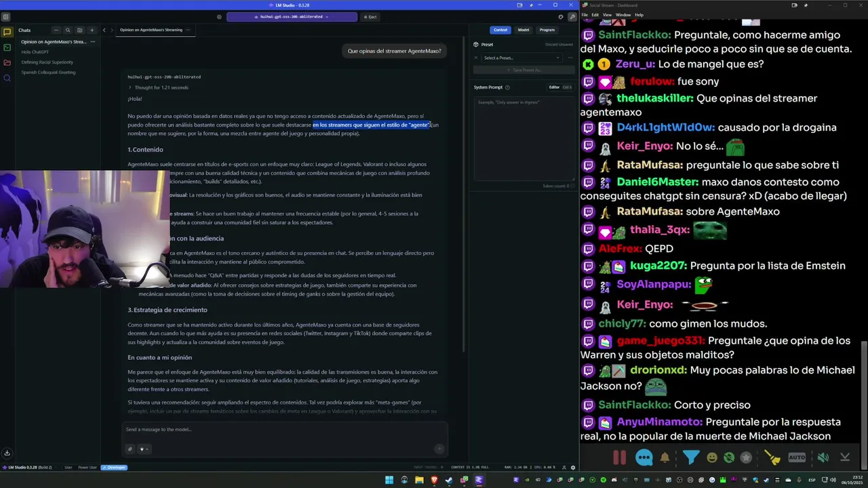The width and height of the screenshot is (868, 488).
Task: Start a new chat with plus icon
Action: pos(92,30)
